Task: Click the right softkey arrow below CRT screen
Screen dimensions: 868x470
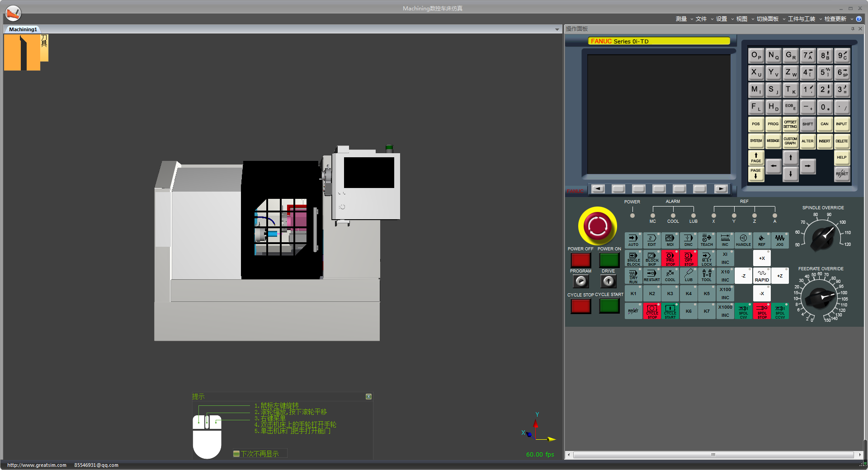Action: click(721, 189)
